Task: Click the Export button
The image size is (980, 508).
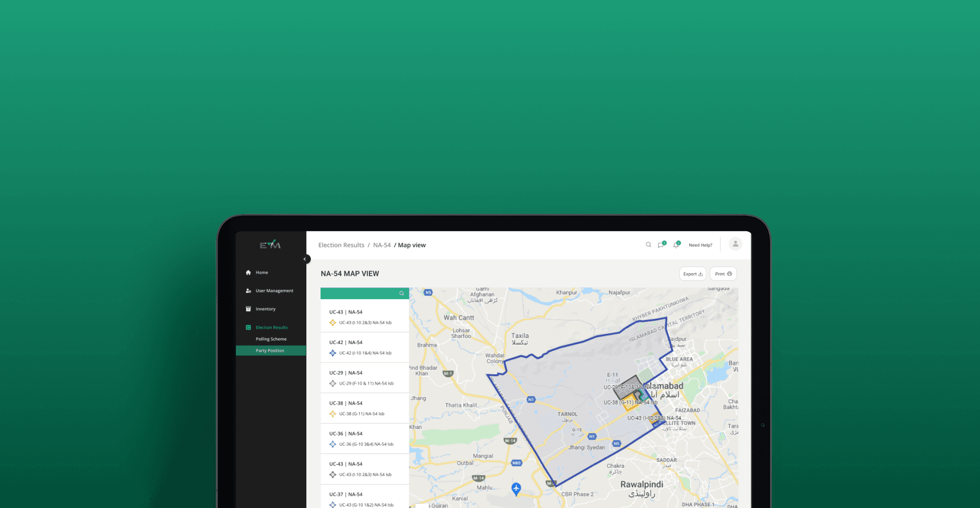Action: [x=693, y=274]
